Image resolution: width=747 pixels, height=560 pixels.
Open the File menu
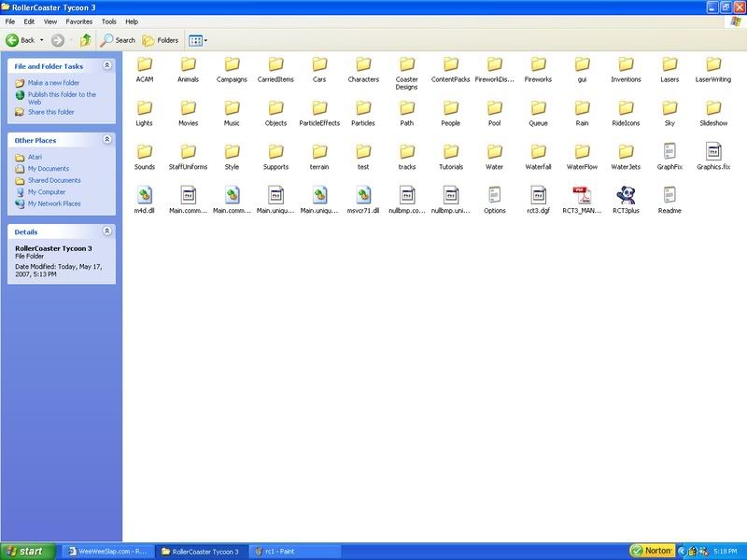(10, 21)
